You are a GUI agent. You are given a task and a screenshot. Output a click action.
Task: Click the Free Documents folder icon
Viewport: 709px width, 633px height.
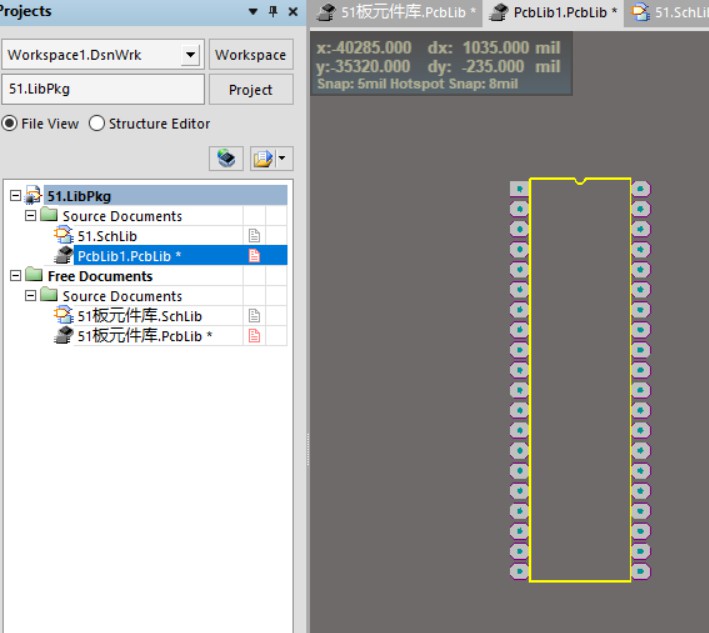[x=34, y=274]
